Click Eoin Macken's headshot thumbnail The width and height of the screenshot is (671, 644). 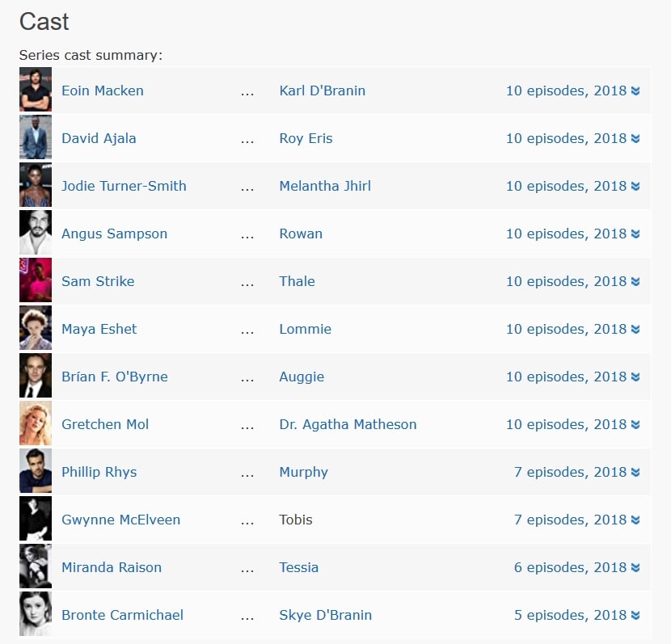[36, 90]
